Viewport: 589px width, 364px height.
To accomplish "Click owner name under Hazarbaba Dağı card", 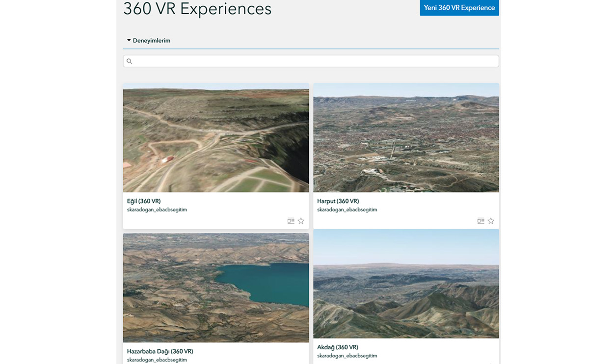I will pos(157,360).
